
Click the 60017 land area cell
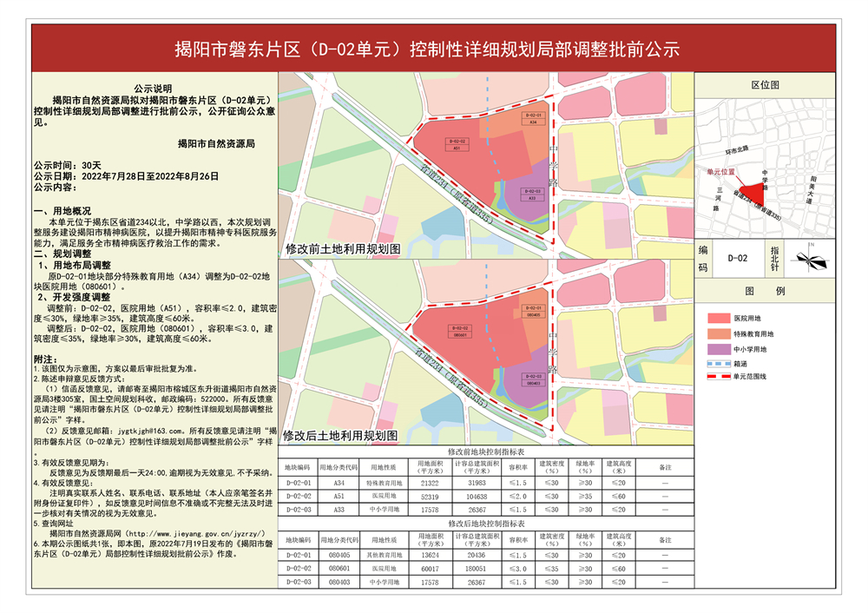[430, 569]
